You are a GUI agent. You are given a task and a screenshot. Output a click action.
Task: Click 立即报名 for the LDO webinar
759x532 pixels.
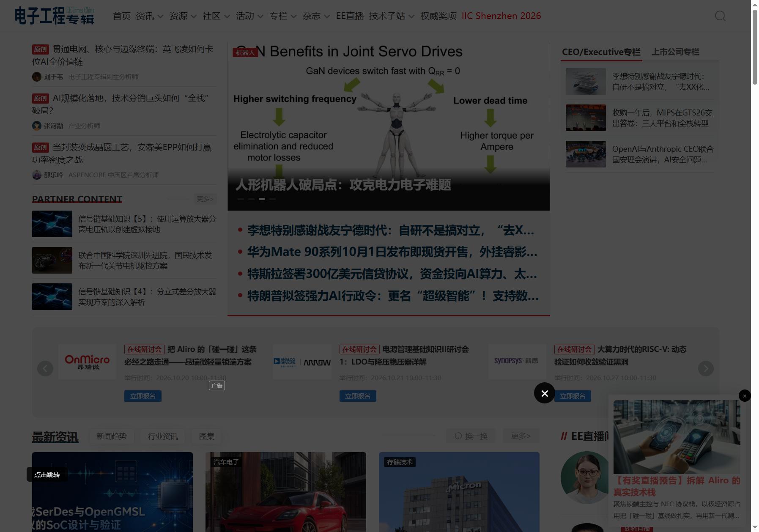point(358,396)
